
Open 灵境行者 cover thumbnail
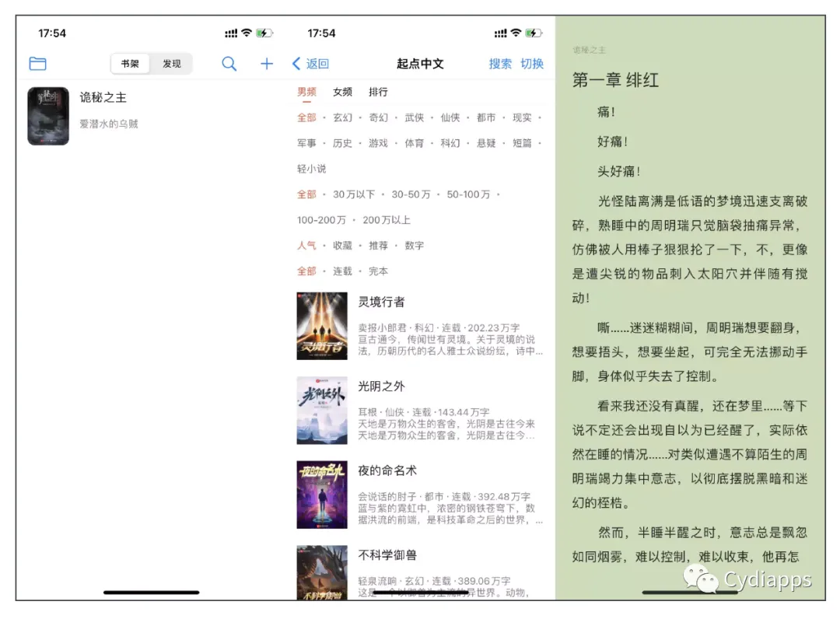tap(322, 326)
